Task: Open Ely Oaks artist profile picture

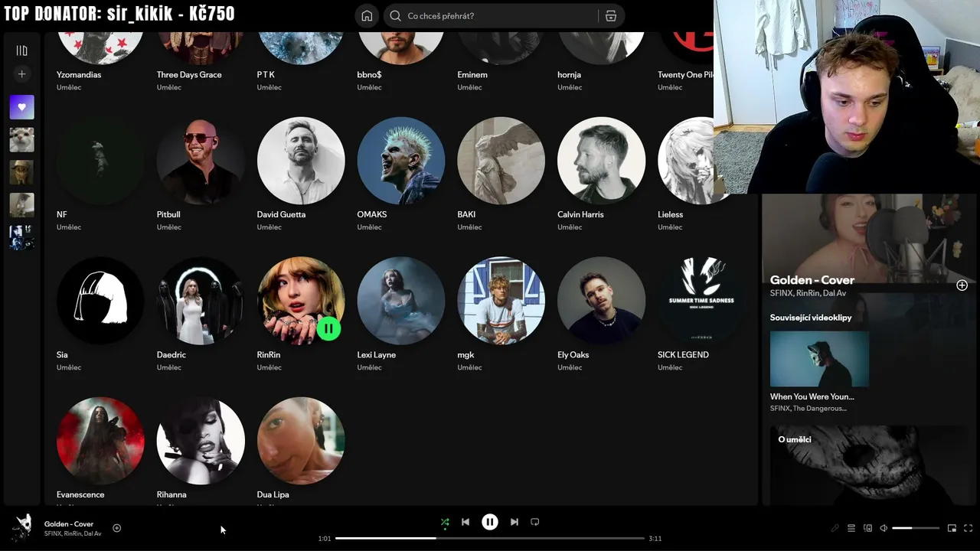Action: [602, 301]
